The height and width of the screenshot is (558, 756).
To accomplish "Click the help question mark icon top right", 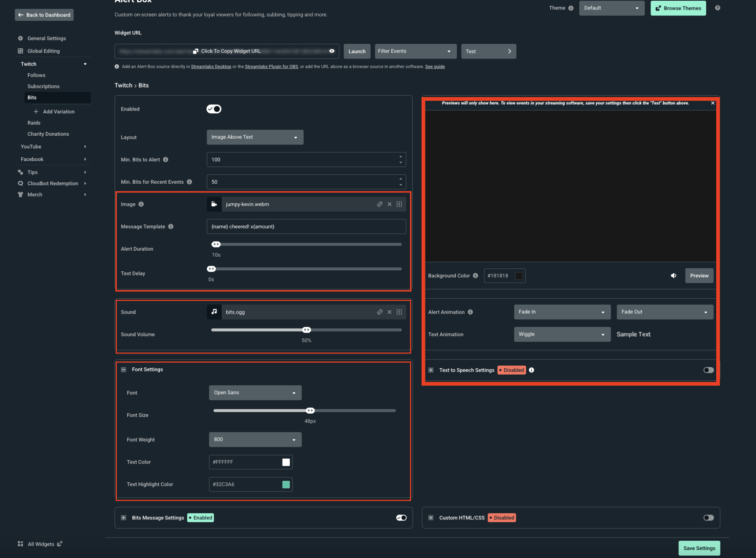I will click(717, 8).
